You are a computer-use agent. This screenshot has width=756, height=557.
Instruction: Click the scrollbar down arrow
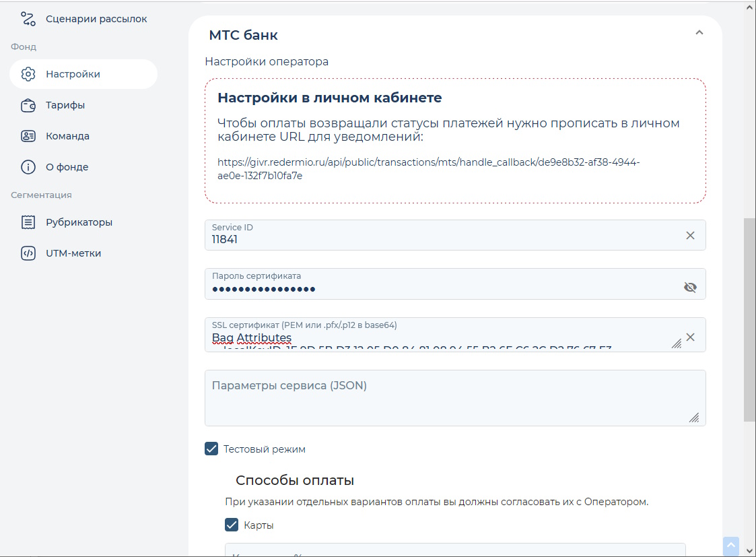tap(750, 551)
